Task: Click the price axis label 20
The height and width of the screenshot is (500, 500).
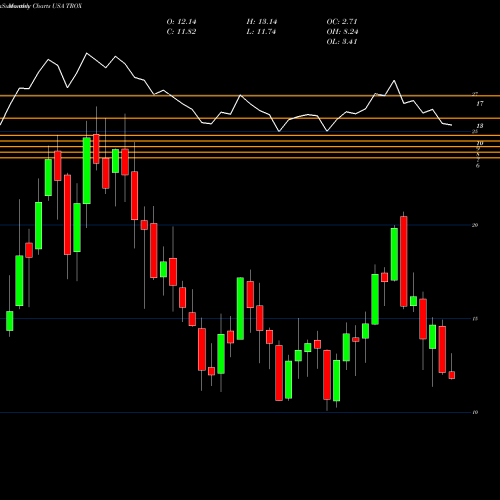Action: [x=475, y=225]
